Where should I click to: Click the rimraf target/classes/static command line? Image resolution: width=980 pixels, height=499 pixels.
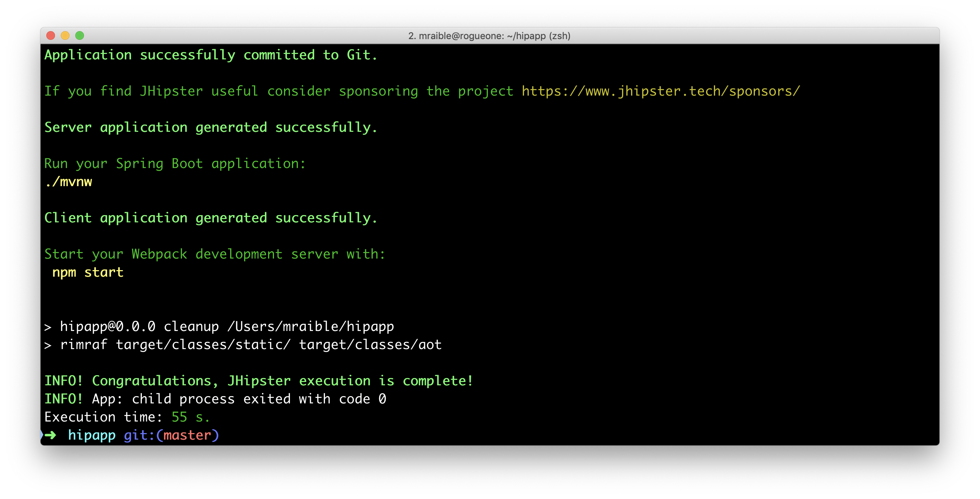click(244, 345)
